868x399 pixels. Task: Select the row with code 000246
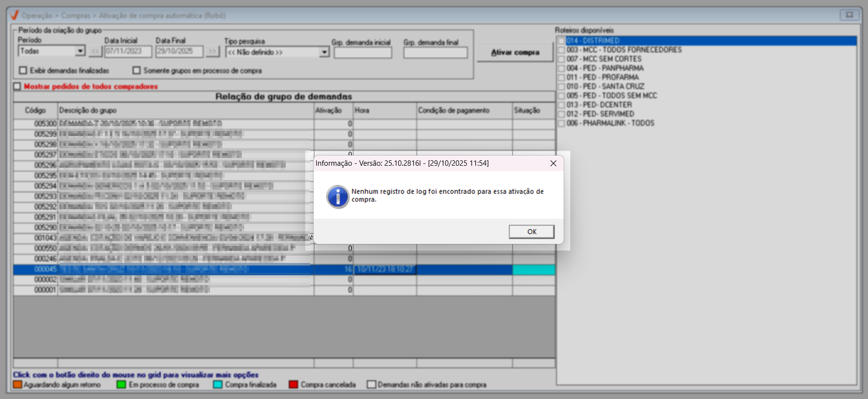(284, 259)
